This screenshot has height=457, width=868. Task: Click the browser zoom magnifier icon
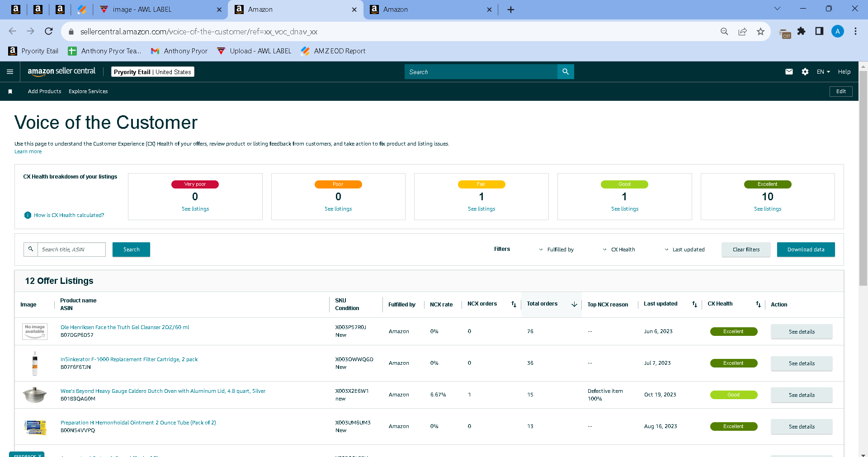(724, 31)
